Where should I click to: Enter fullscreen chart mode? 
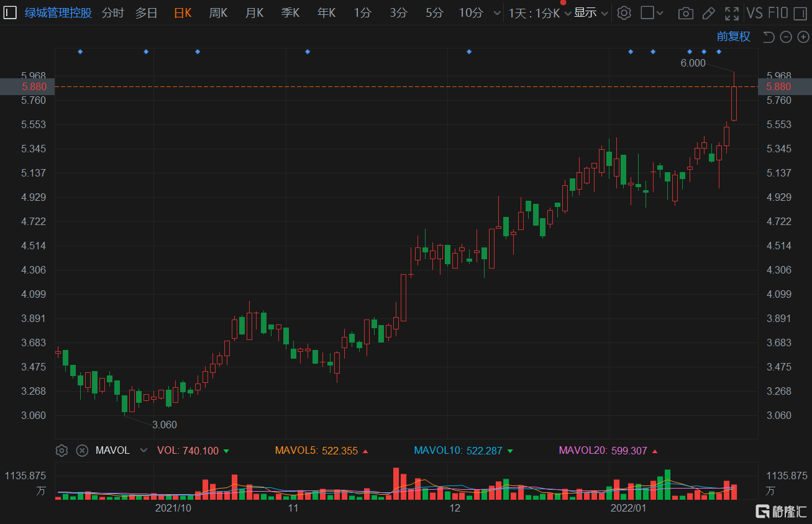point(732,13)
